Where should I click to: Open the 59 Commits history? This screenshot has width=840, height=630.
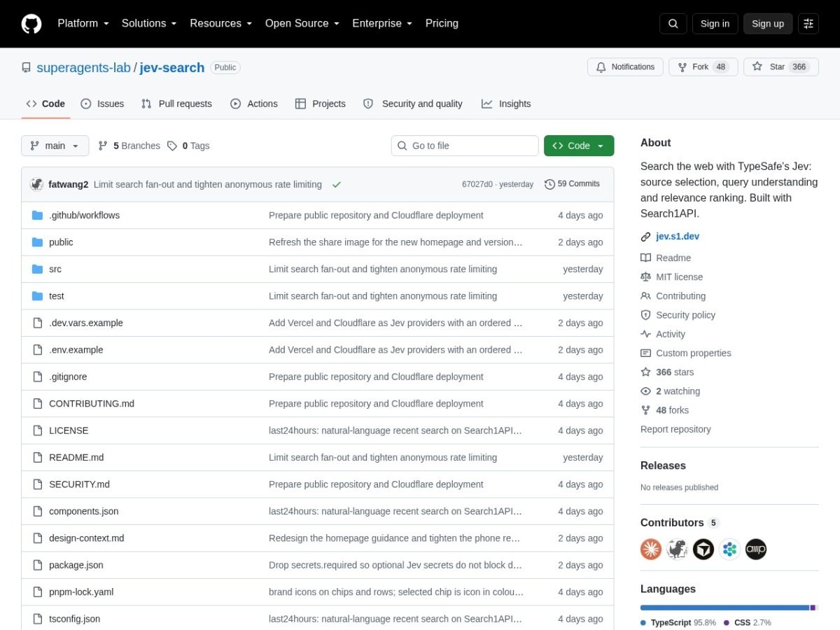coord(572,184)
